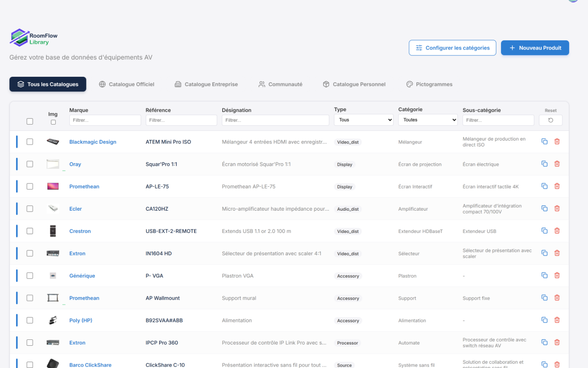Check the Extron IN1604 HD row

(30, 253)
